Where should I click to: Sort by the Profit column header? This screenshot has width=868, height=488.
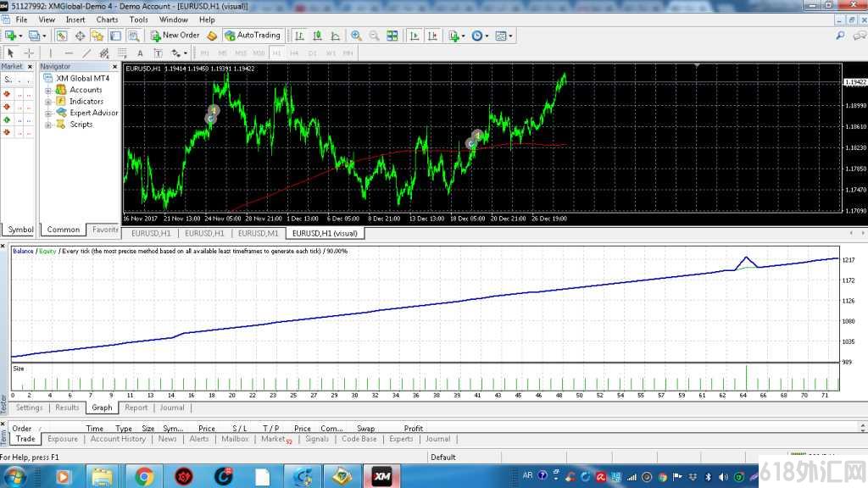414,428
